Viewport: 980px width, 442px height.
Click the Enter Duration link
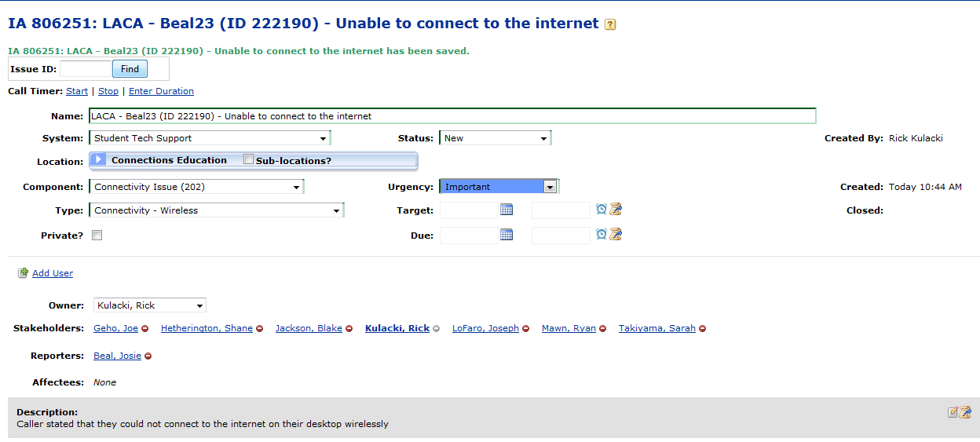tap(161, 91)
